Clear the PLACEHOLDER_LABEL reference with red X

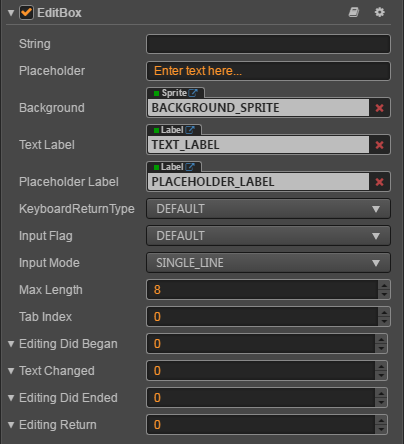point(379,182)
